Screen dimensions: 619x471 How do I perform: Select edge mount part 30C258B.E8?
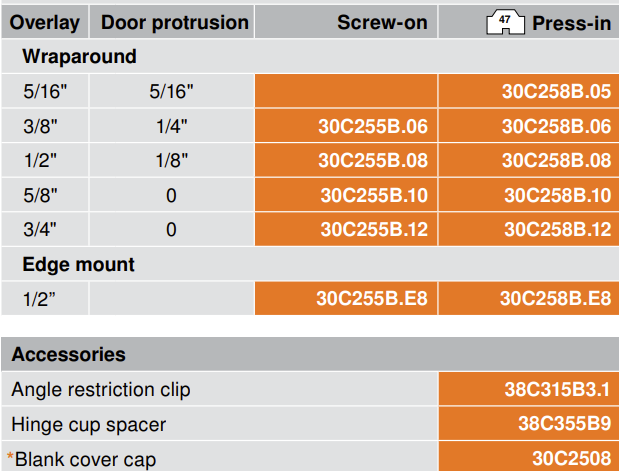[555, 298]
